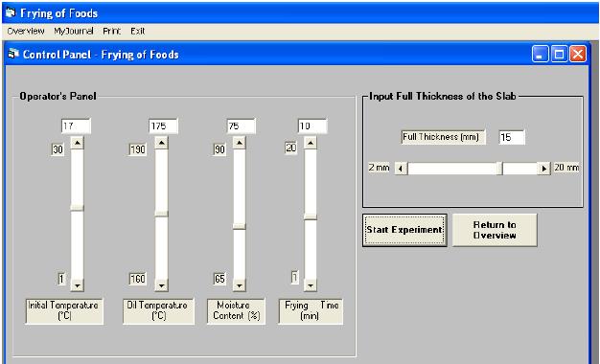The width and height of the screenshot is (600, 364).
Task: Click the 20 mm slider maximum label
Action: pyautogui.click(x=566, y=168)
